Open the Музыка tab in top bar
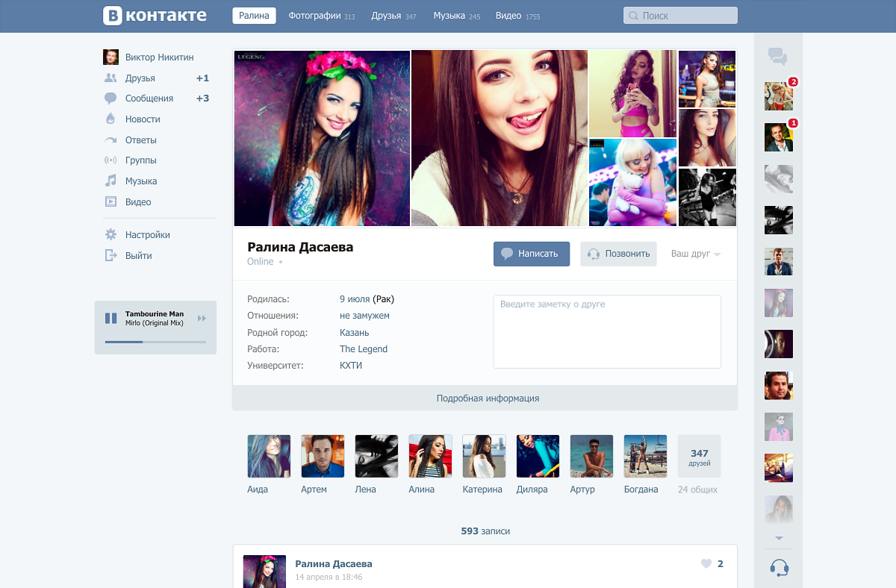The height and width of the screenshot is (588, 896). click(457, 16)
